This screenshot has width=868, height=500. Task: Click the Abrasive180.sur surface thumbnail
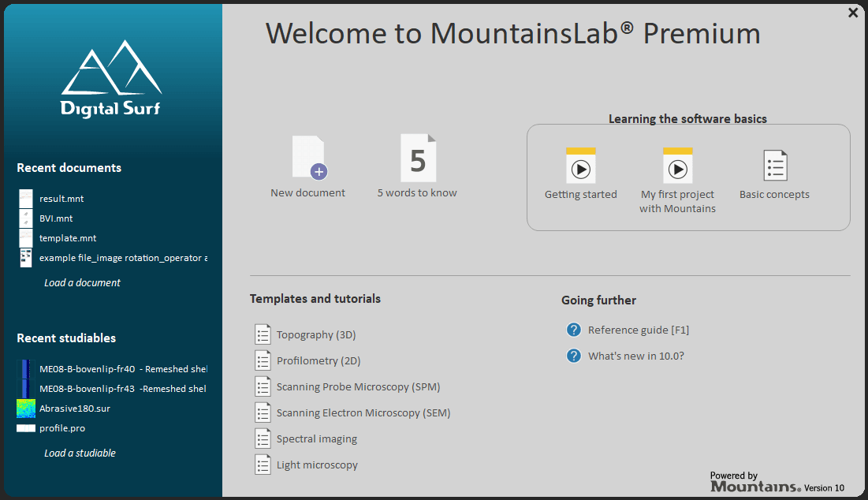tap(25, 409)
